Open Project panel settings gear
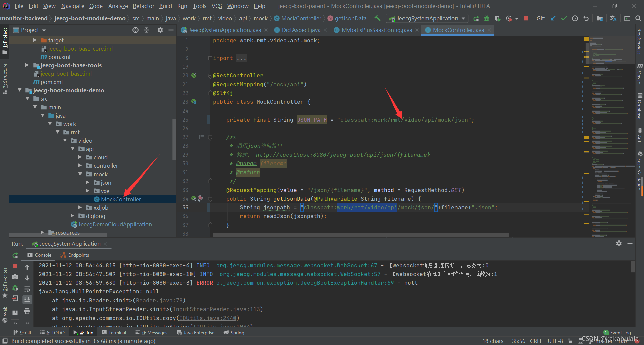Viewport: 644px width, 345px height. 160,30
